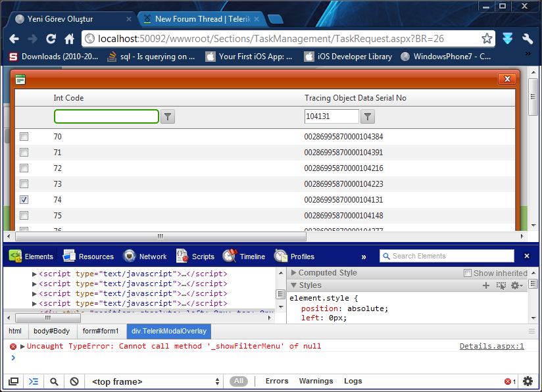The width and height of the screenshot is (542, 392).
Task: Open Int Code column filter menu
Action: 168,116
